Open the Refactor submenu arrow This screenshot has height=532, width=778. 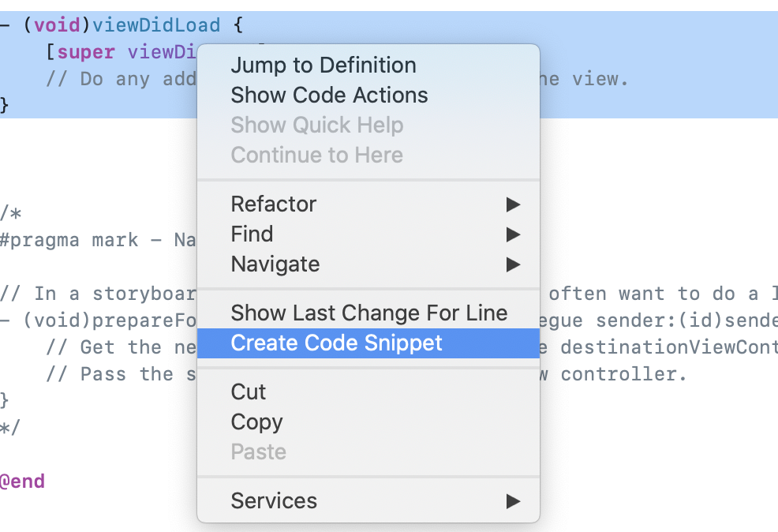(513, 204)
